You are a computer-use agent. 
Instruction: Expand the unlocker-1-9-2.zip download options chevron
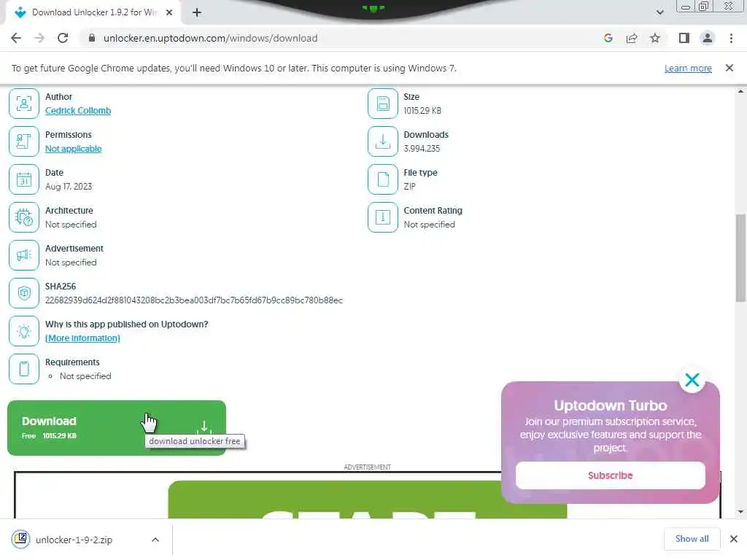pos(155,540)
